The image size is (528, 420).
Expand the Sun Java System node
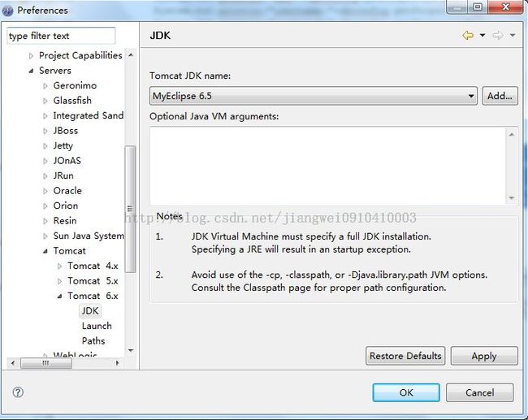click(x=45, y=236)
